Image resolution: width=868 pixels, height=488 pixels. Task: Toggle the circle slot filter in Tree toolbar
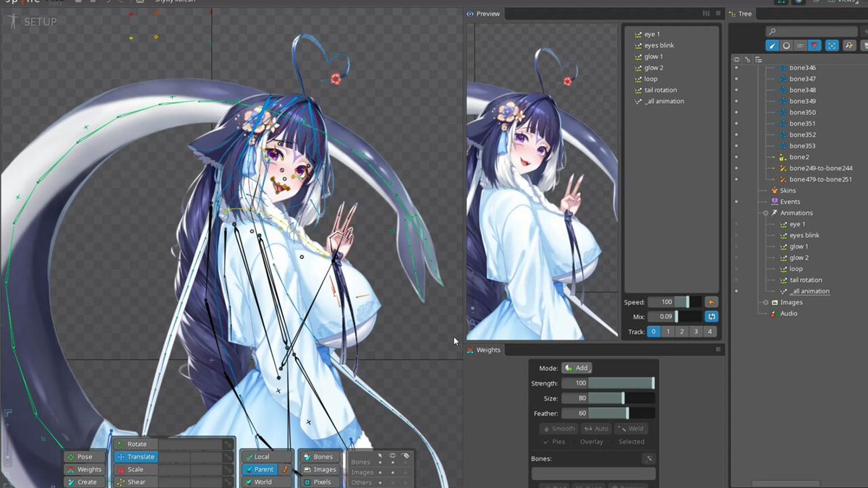click(786, 46)
